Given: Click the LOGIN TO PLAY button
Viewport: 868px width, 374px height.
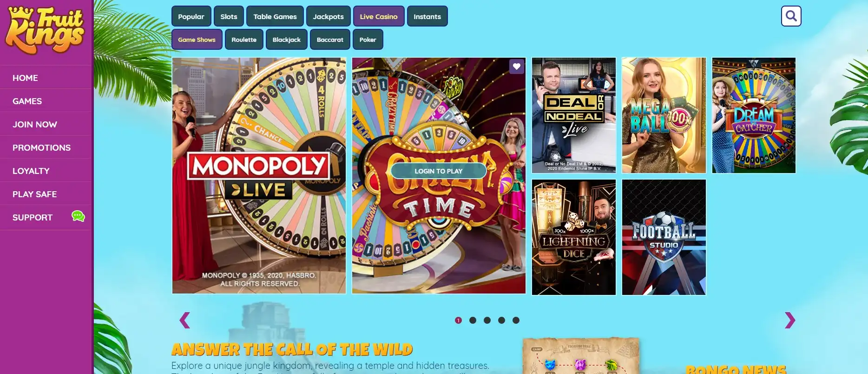Looking at the screenshot, I should tap(439, 171).
